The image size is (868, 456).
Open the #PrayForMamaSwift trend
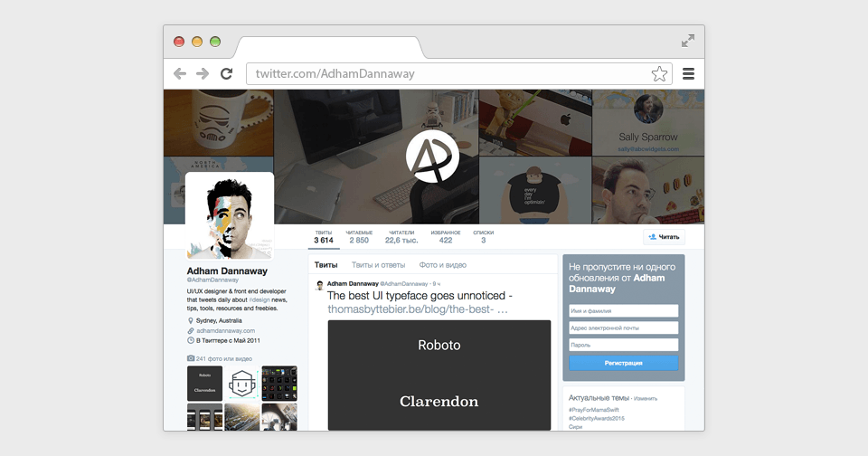[593, 410]
